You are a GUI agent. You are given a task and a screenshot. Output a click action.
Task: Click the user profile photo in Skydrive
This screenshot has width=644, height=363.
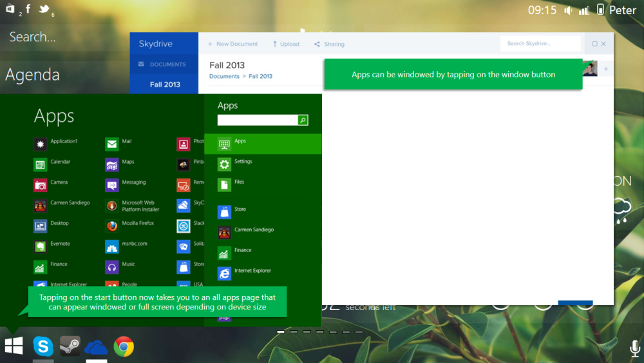[590, 68]
